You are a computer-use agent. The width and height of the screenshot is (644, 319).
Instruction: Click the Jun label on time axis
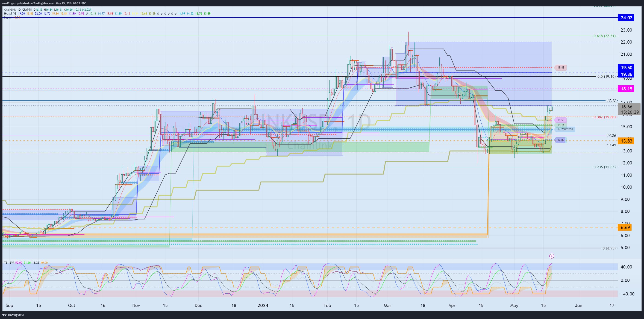[x=579, y=305]
